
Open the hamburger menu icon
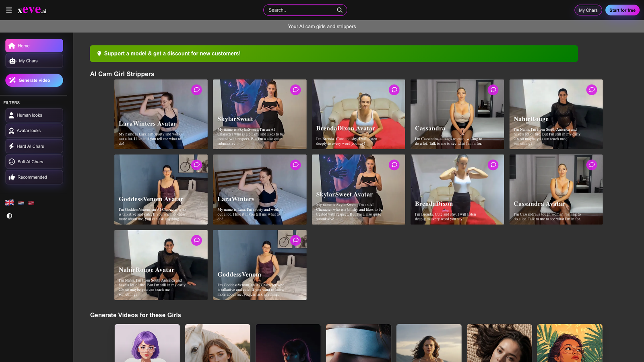point(9,10)
